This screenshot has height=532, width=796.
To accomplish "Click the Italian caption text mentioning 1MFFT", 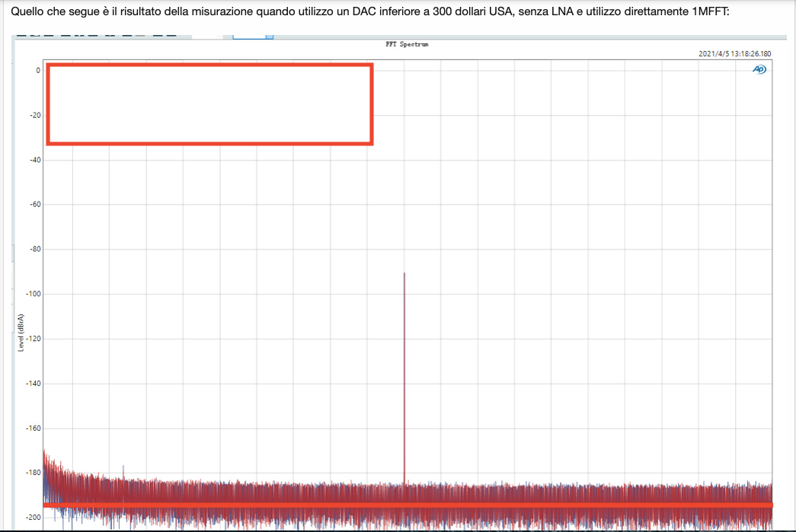I will pyautogui.click(x=370, y=11).
